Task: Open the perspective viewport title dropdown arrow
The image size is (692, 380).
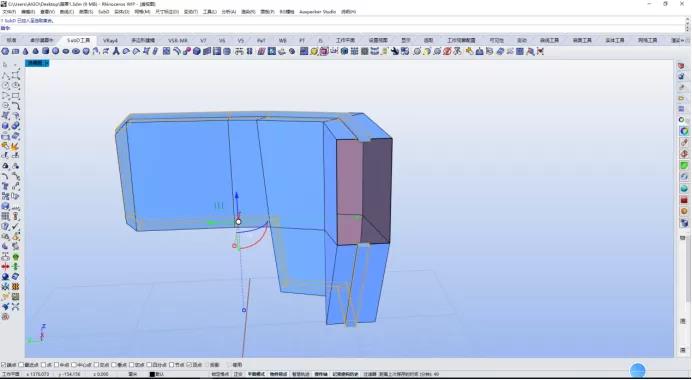Action: pos(47,63)
